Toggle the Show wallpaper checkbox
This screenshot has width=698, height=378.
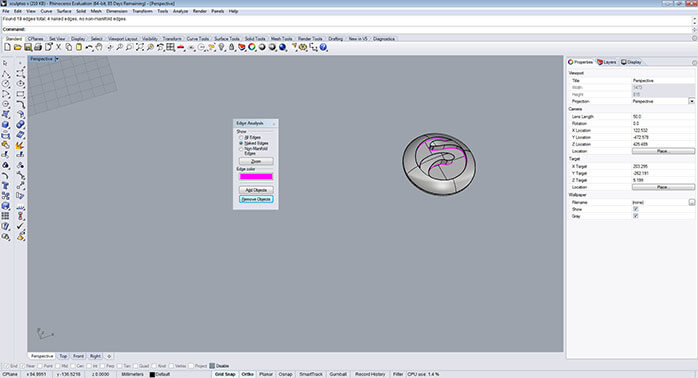[x=636, y=209]
